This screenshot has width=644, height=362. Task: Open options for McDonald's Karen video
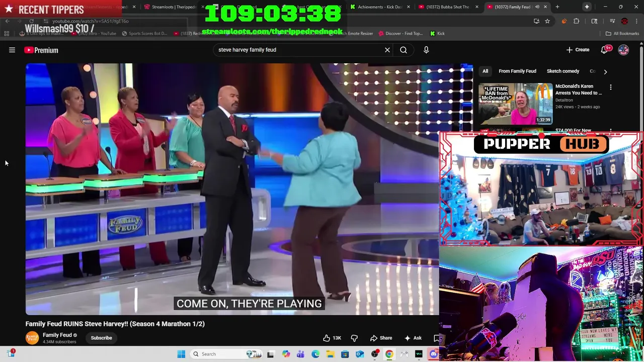pos(611,87)
